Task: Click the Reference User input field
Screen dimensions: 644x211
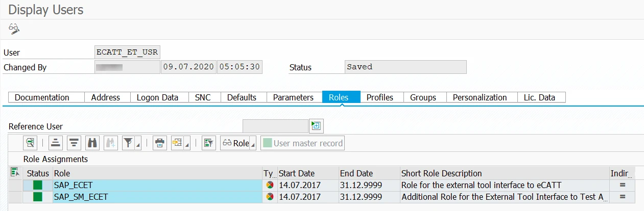Action: [275, 126]
